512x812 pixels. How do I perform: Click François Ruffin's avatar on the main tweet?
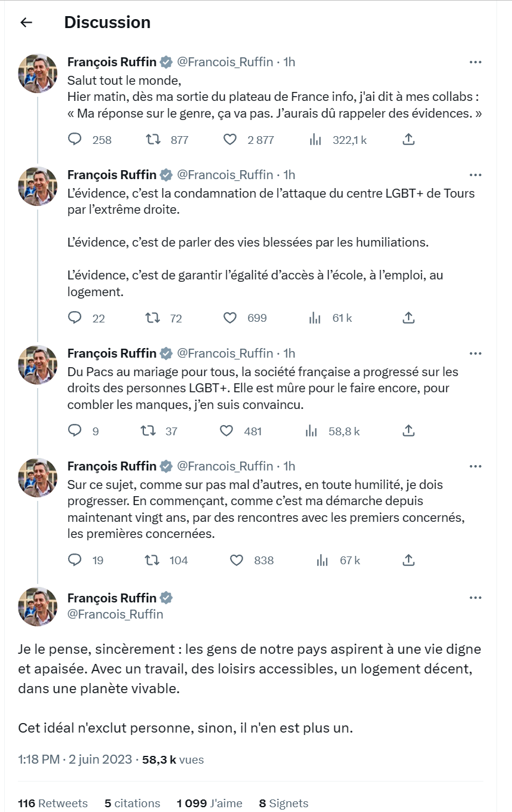click(x=38, y=606)
